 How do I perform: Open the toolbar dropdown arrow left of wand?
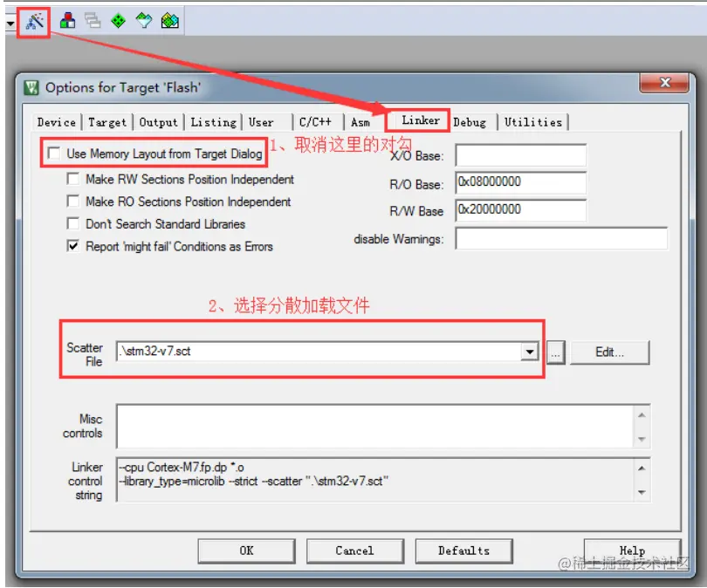tap(10, 22)
